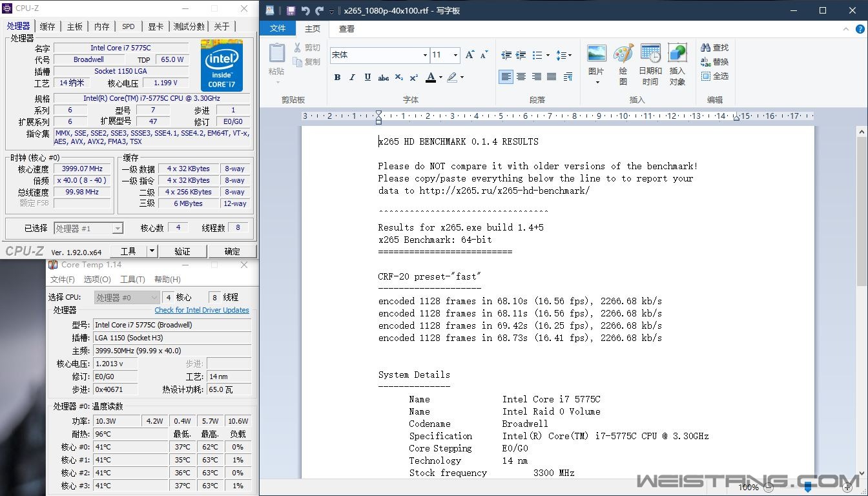
Task: Open WordPad help question mark
Action: click(x=861, y=29)
